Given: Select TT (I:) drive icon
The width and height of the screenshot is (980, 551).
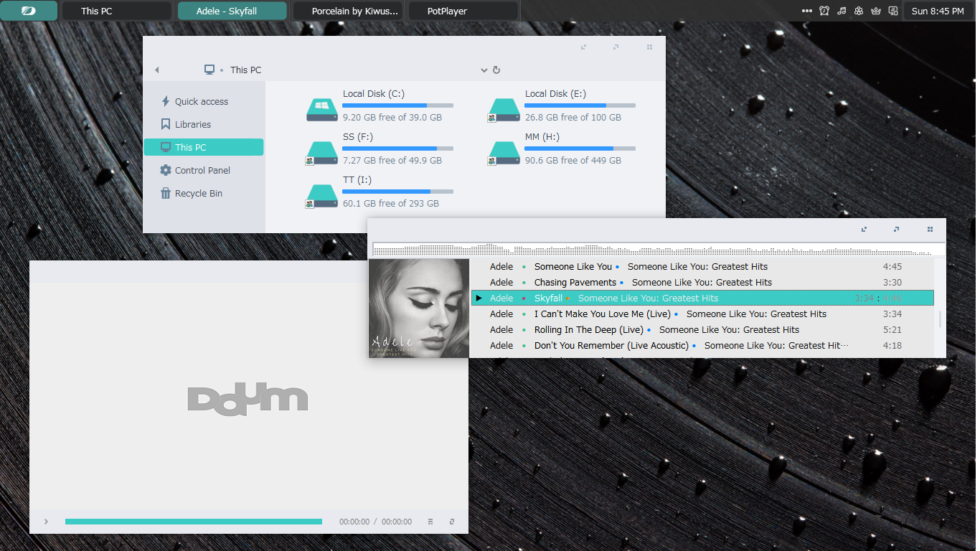Looking at the screenshot, I should [x=321, y=195].
